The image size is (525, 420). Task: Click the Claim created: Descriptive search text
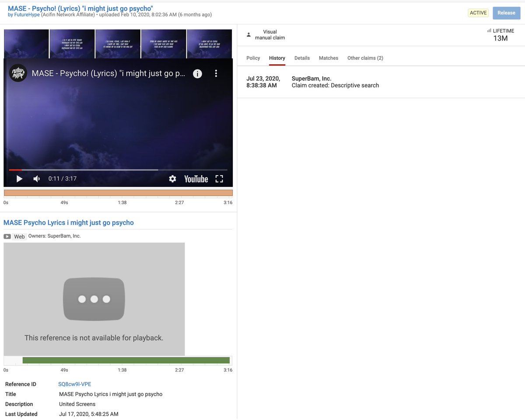click(335, 85)
